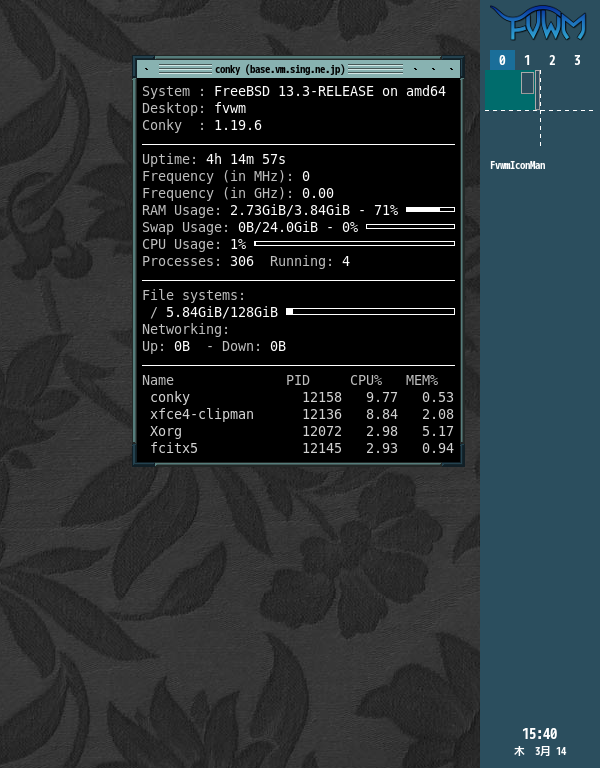Switch to desktop 2 in the pager
The height and width of the screenshot is (768, 600).
point(552,60)
